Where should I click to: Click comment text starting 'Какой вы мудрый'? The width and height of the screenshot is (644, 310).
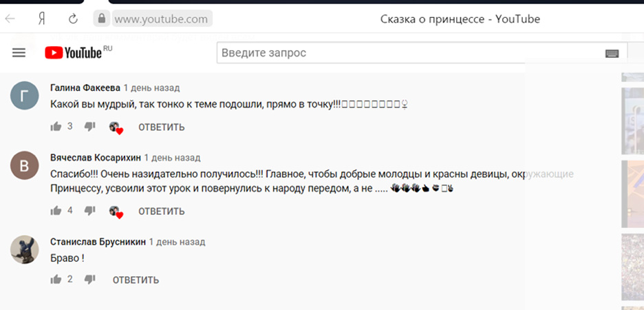[228, 105]
